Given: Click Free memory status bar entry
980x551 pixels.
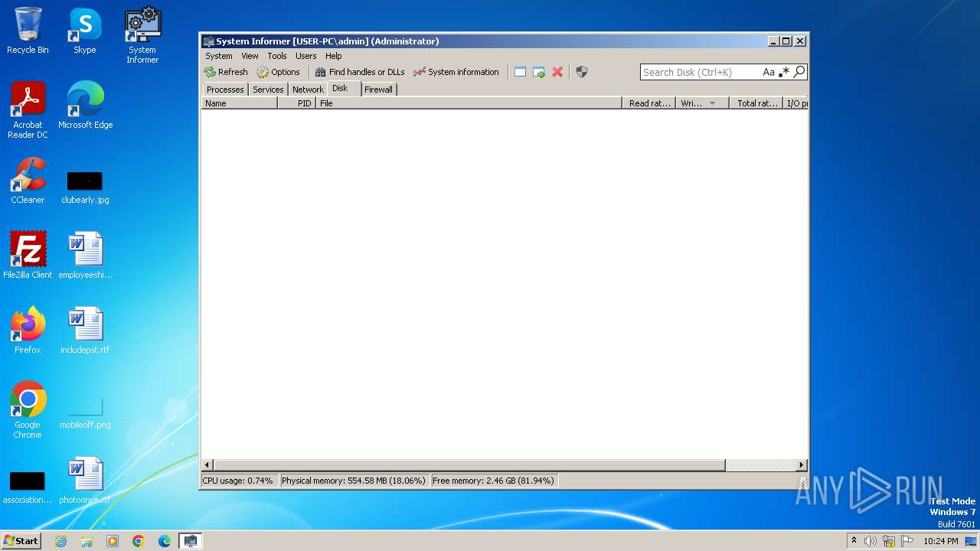Looking at the screenshot, I should (x=493, y=481).
